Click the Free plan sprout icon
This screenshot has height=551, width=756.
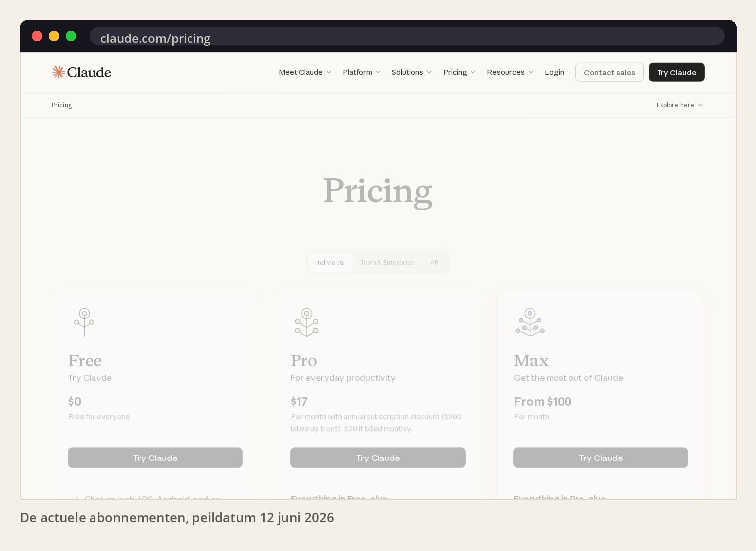[84, 322]
